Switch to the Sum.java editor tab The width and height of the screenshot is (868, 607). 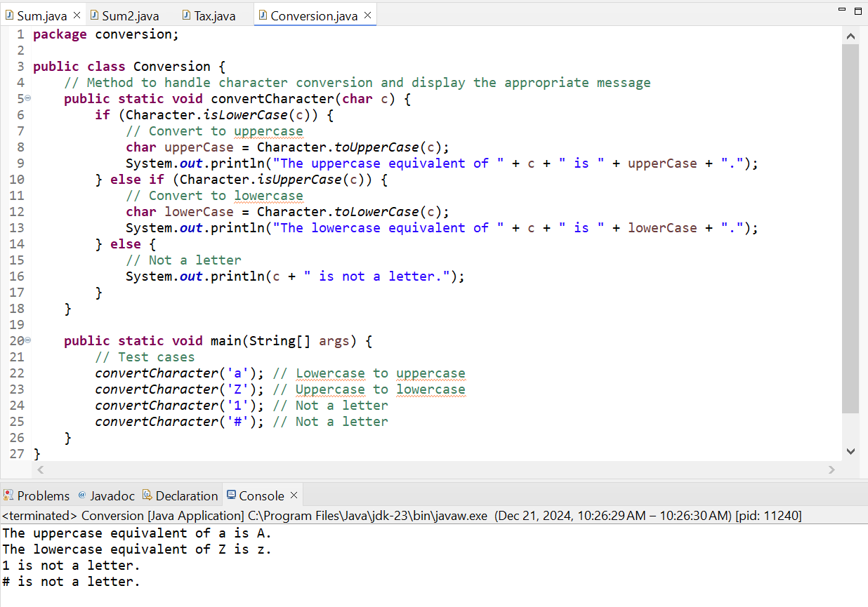point(43,15)
